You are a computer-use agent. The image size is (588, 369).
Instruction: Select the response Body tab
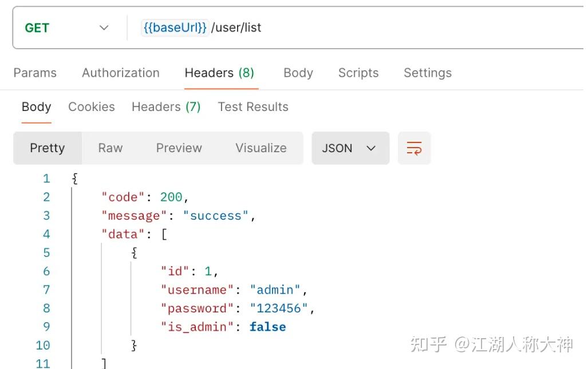(x=36, y=107)
